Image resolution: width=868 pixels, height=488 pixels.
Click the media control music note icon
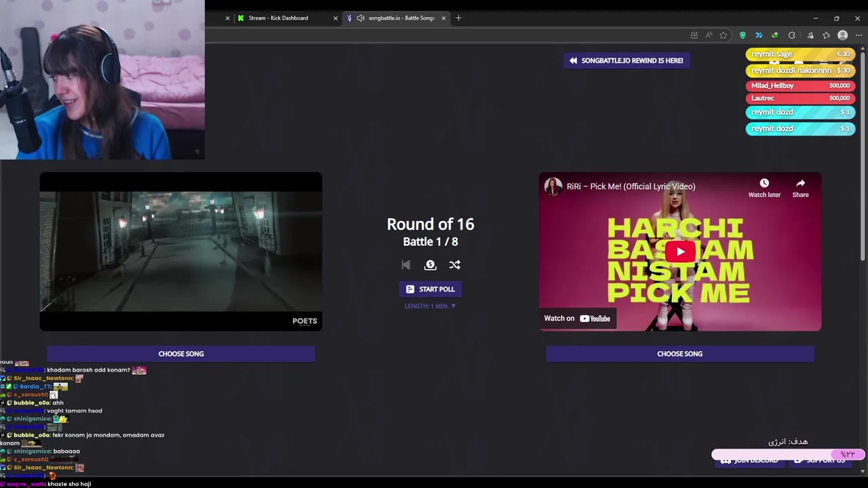point(810,35)
